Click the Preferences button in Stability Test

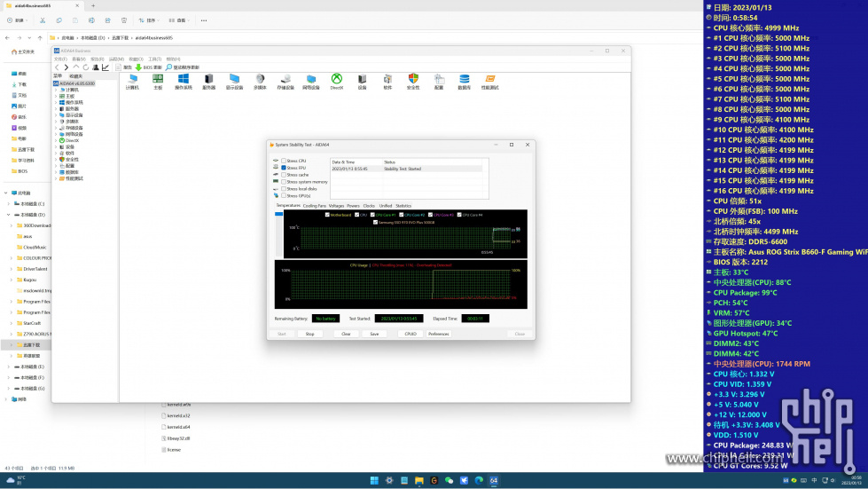(438, 334)
